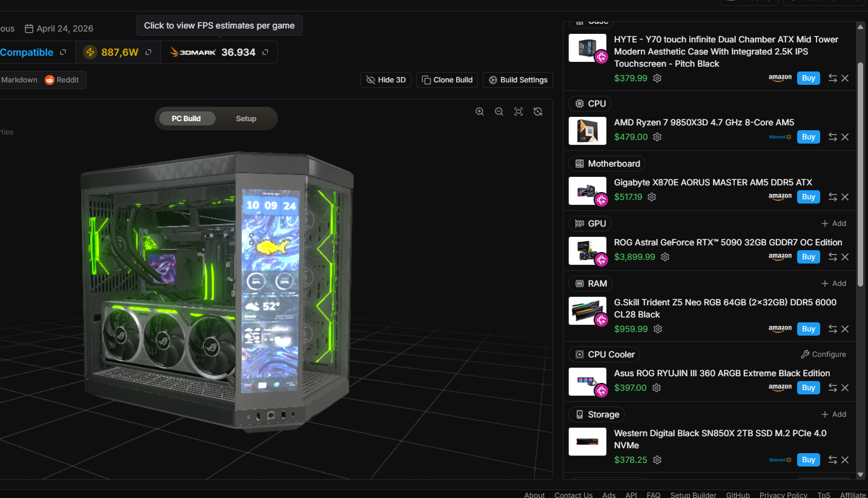Remove the HYTE Y70 case from build
This screenshot has width=868, height=498.
[845, 78]
